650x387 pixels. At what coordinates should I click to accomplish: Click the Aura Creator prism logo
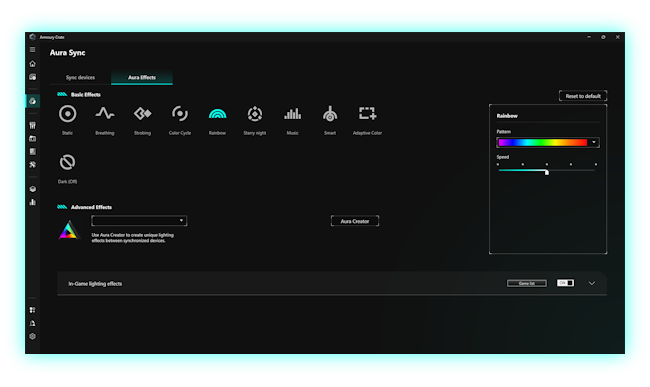[x=69, y=230]
